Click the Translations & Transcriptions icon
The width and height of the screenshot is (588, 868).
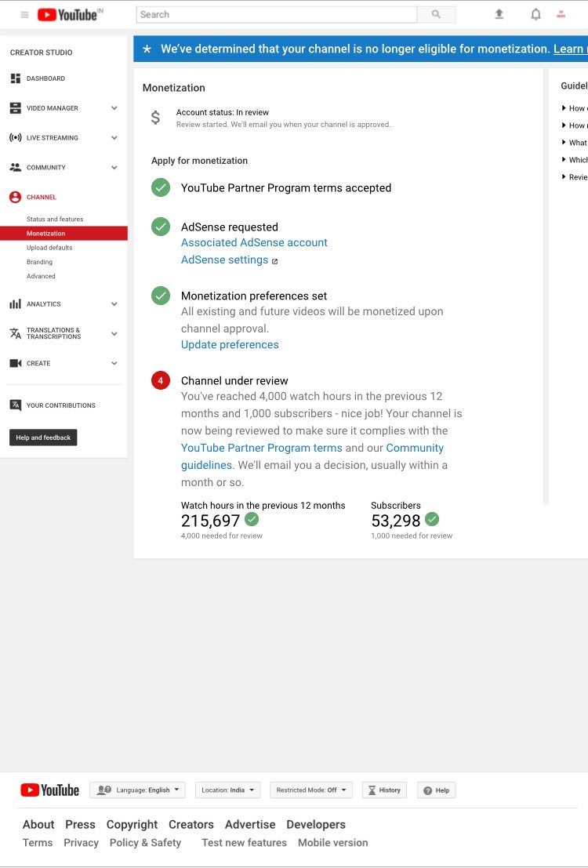[16, 333]
